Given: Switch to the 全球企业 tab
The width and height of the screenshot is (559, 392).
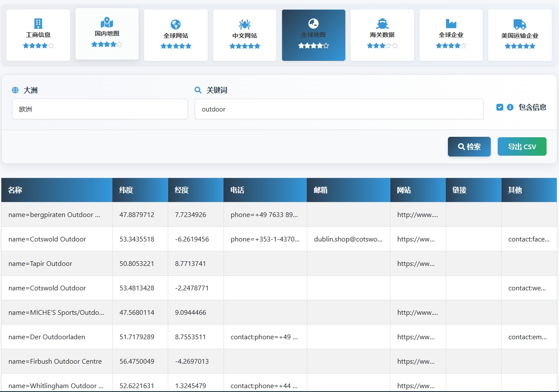Looking at the screenshot, I should coord(451,35).
